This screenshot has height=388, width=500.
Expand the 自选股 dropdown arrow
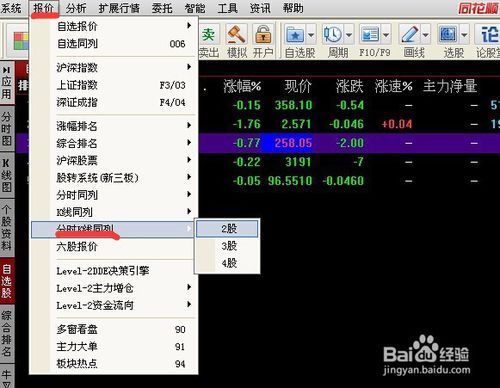311,35
